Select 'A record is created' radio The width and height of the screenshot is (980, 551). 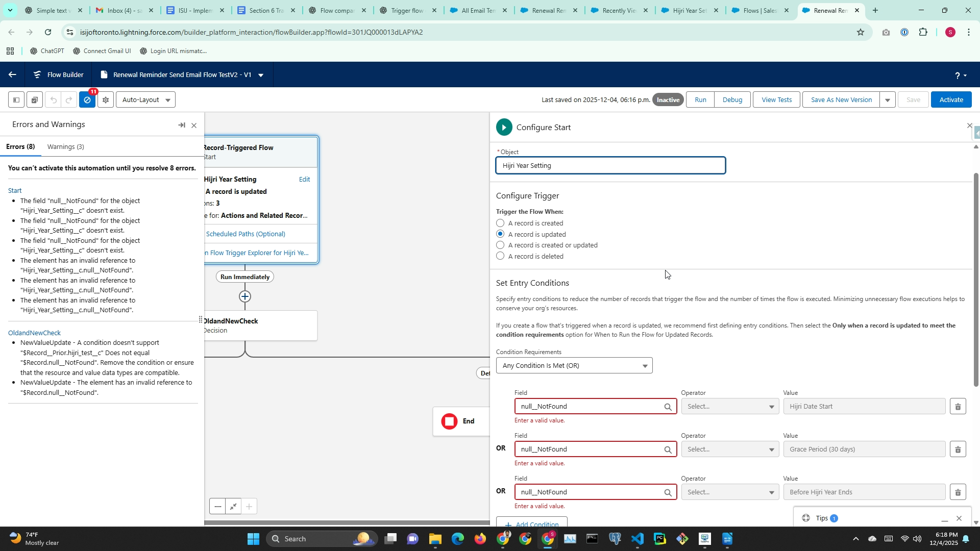tap(500, 223)
